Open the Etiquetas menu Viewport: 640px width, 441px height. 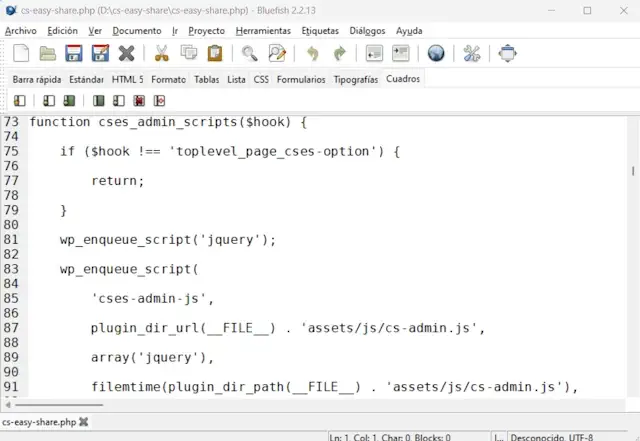pyautogui.click(x=320, y=31)
